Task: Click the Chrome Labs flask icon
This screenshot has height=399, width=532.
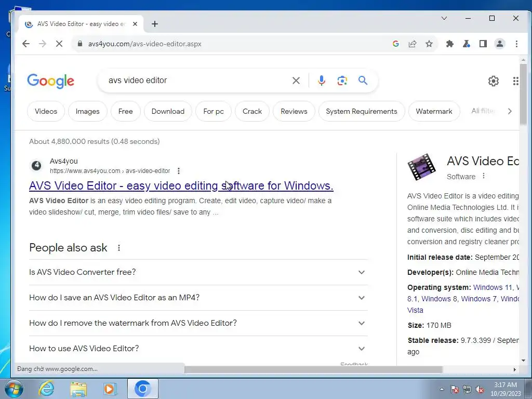Action: click(467, 44)
